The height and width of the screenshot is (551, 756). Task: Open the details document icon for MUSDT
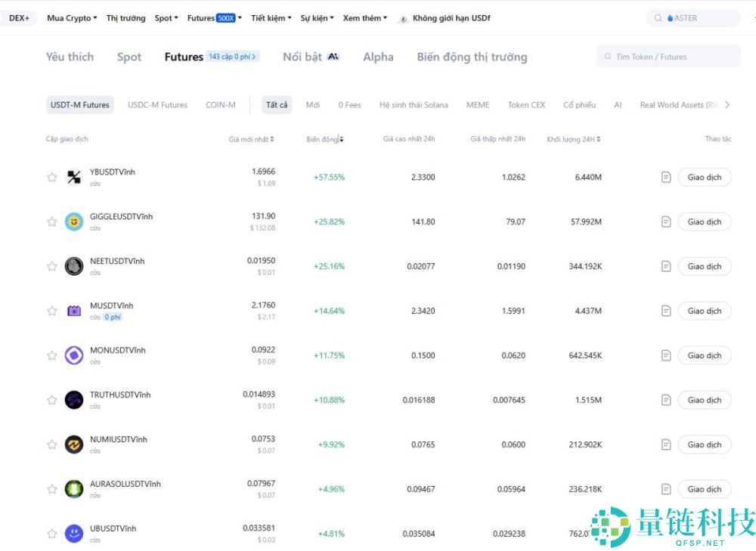pos(666,311)
